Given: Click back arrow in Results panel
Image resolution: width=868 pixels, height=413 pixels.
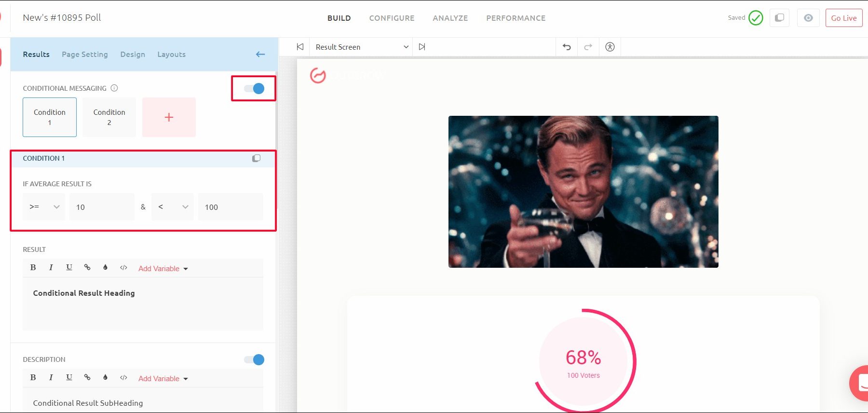Looking at the screenshot, I should (x=260, y=55).
